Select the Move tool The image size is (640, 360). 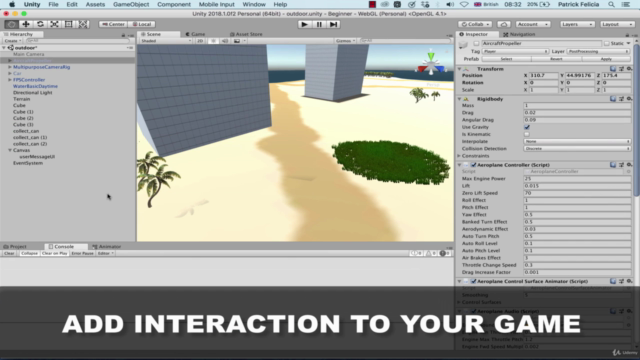coord(26,24)
